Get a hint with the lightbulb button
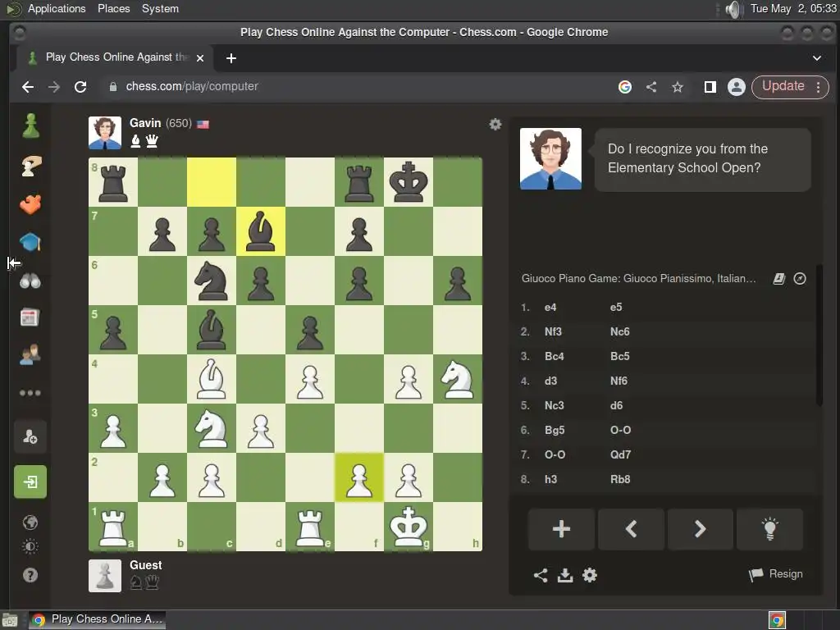Image resolution: width=840 pixels, height=630 pixels. tap(769, 529)
